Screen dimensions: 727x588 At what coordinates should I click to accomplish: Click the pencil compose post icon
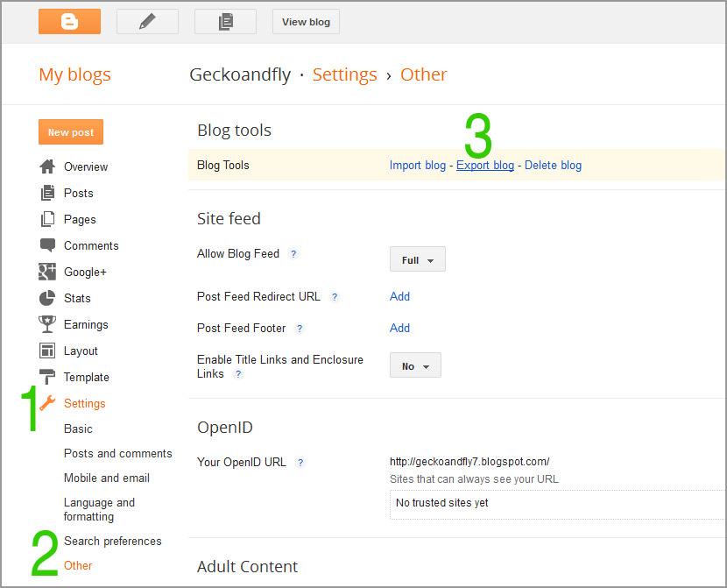click(x=147, y=22)
